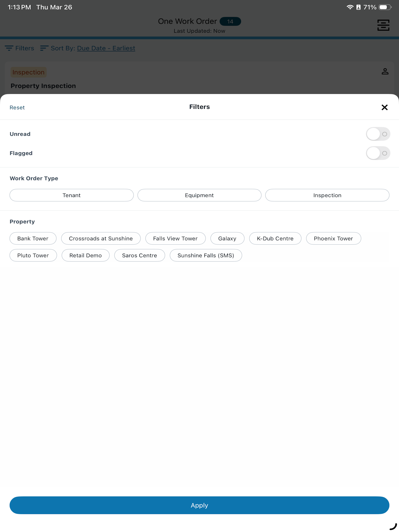The height and width of the screenshot is (532, 399).
Task: Filter by Galaxy property
Action: [227, 238]
